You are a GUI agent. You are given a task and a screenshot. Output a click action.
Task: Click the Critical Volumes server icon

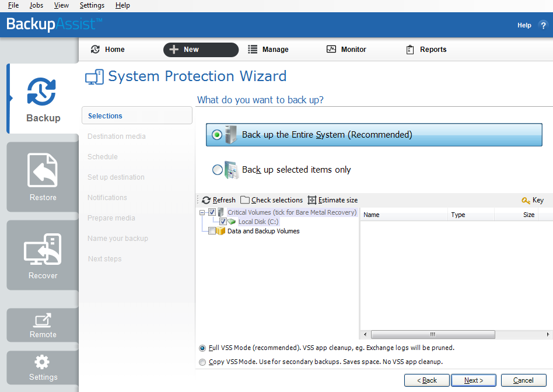click(220, 212)
